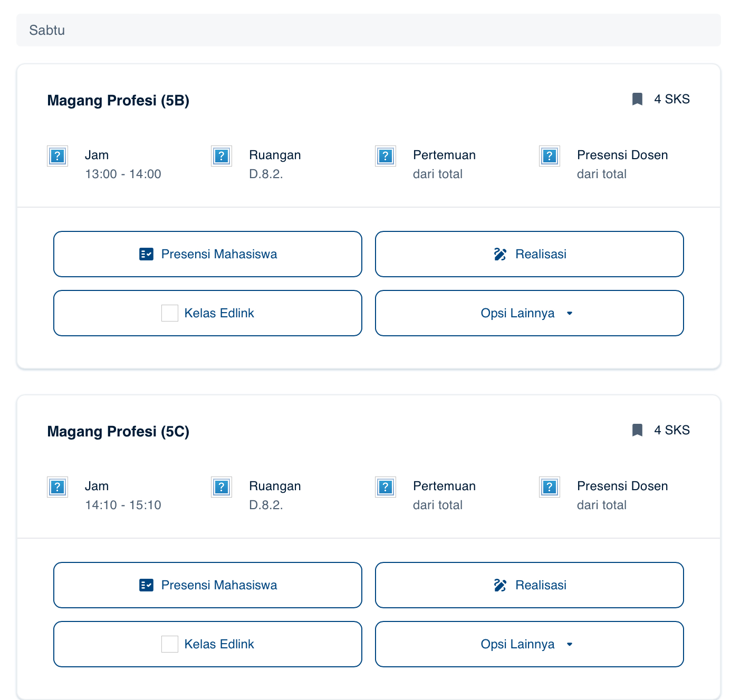The height and width of the screenshot is (700, 750).
Task: Click the Presensi Dosen icon in the 5C card
Action: (x=550, y=487)
